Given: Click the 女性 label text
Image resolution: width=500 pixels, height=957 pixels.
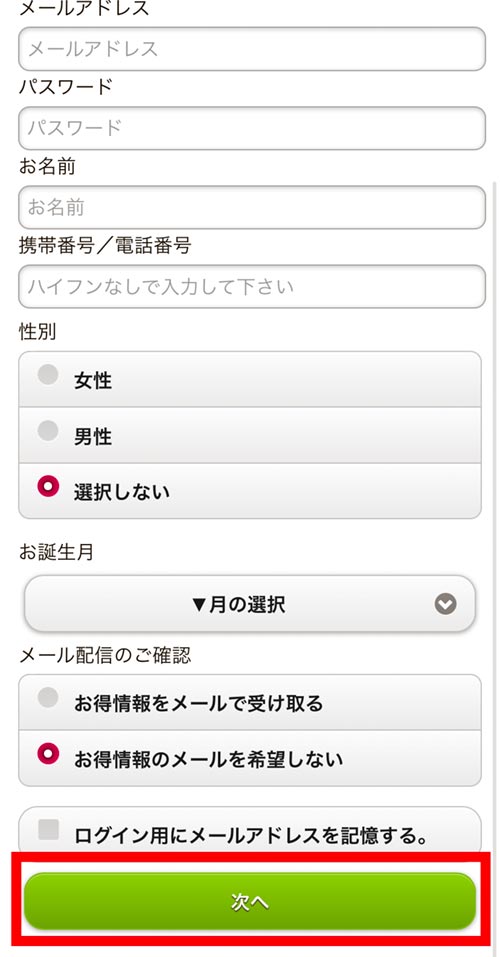Looking at the screenshot, I should tap(93, 381).
